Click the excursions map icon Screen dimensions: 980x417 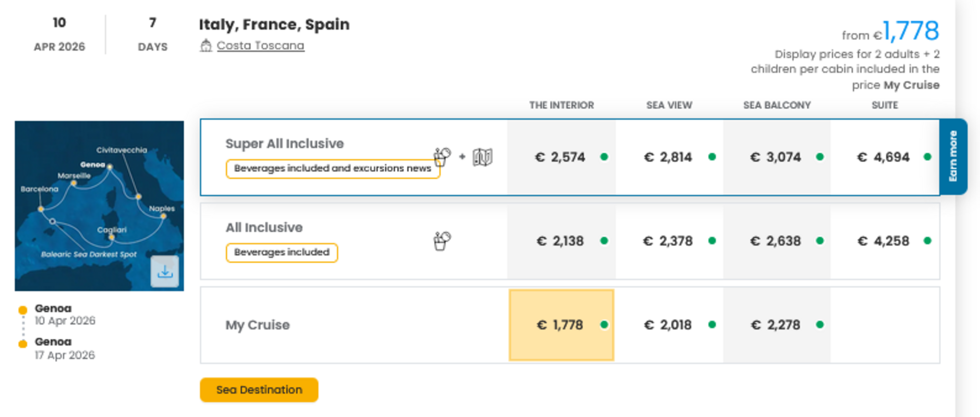pos(482,157)
